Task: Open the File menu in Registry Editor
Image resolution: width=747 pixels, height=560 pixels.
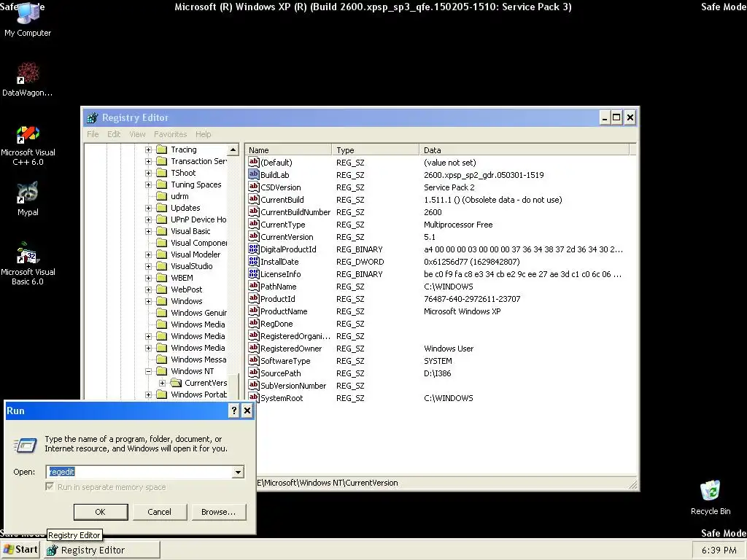Action: tap(93, 134)
